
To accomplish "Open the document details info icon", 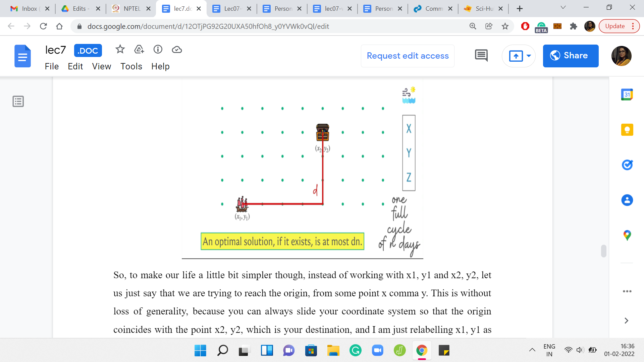I will point(158,50).
